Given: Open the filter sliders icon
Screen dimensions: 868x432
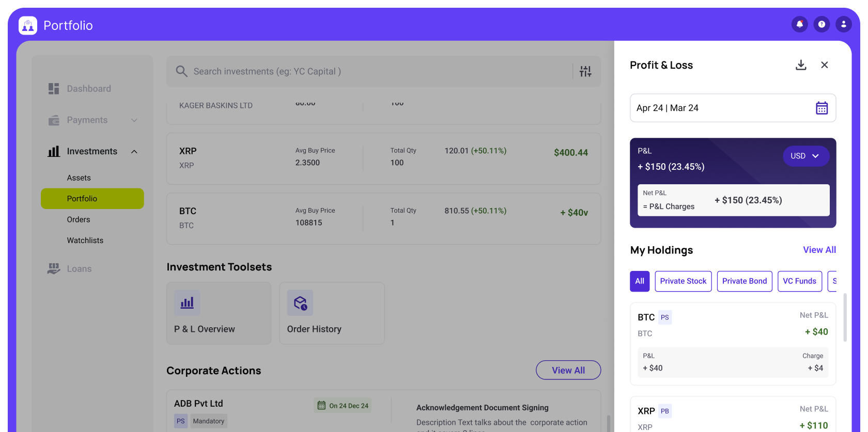Looking at the screenshot, I should click(x=585, y=71).
